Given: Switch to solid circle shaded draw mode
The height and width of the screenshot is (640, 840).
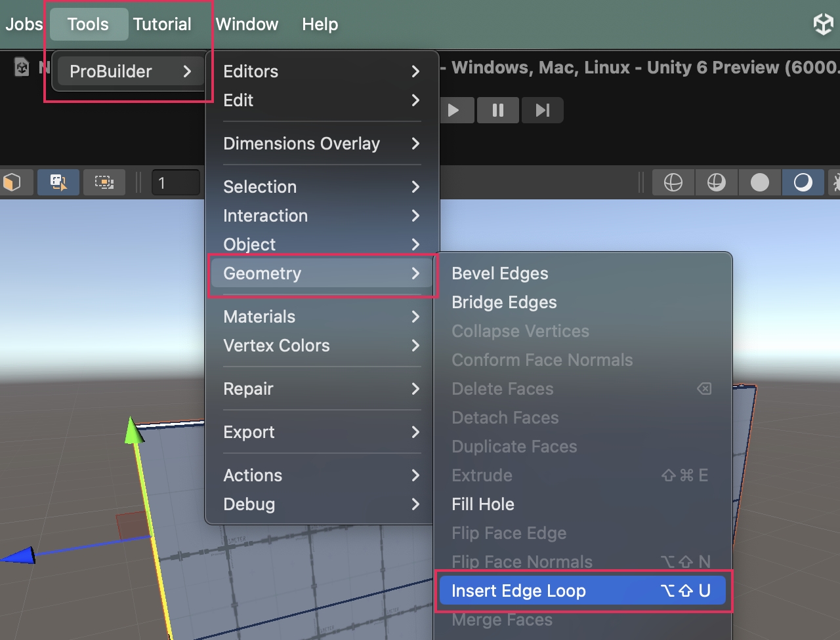Looking at the screenshot, I should click(x=760, y=182).
